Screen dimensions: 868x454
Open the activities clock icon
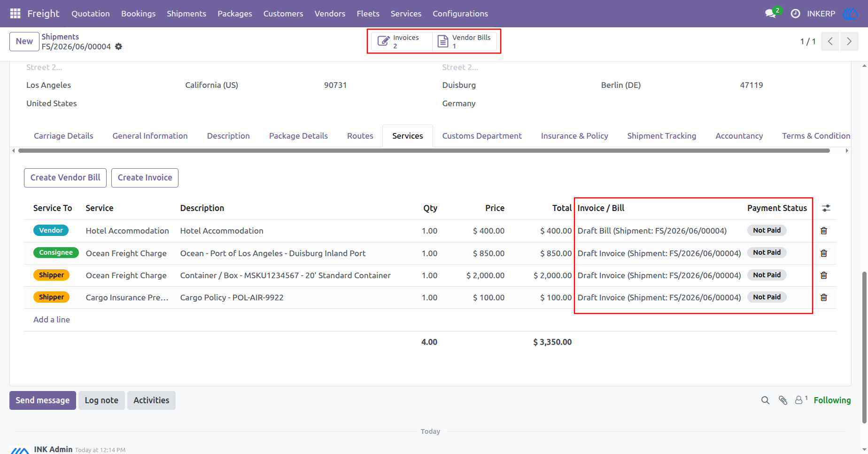795,14
